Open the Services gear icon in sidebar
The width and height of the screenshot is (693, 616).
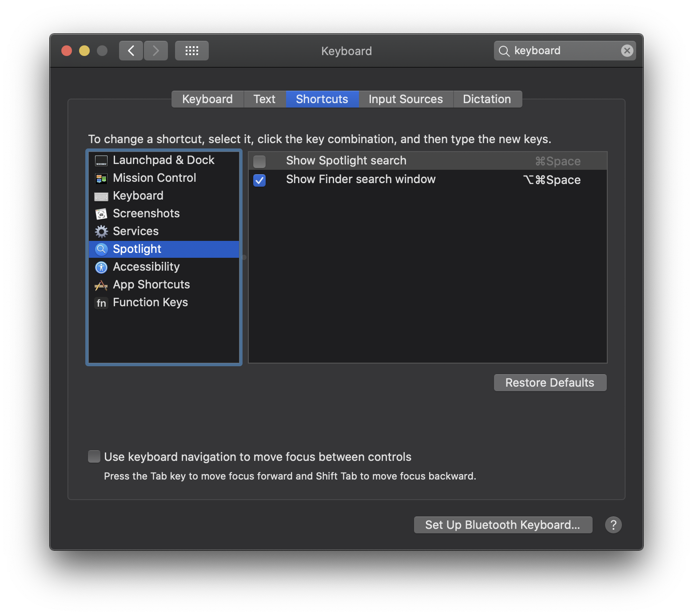click(101, 231)
